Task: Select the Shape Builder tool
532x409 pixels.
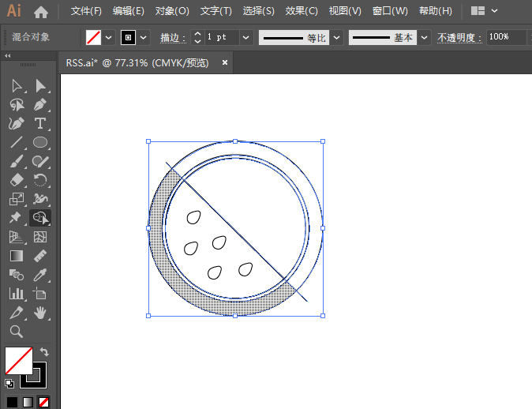Action: pyautogui.click(x=40, y=218)
